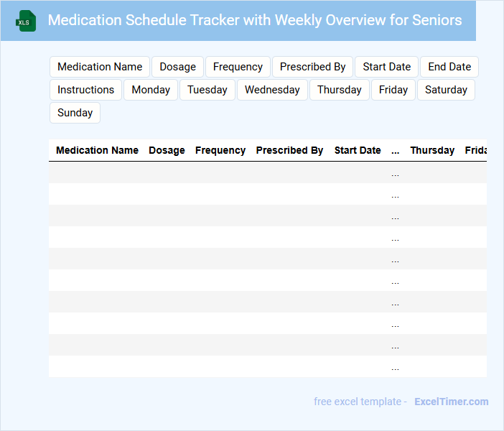Click the ellipsis in the last table row

tap(396, 366)
